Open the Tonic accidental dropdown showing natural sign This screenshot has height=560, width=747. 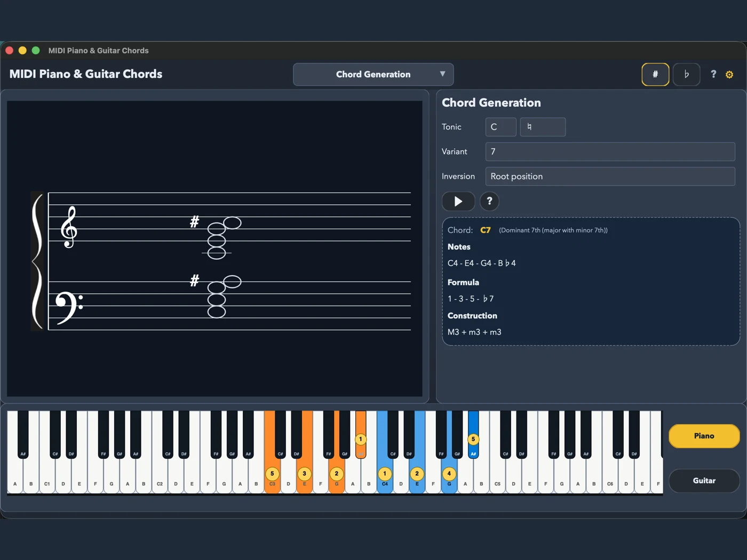point(543,127)
